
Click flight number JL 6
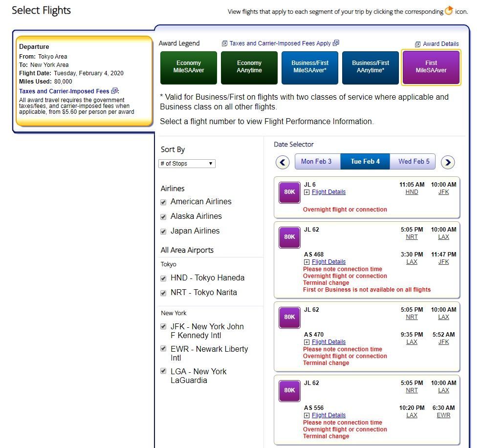tap(310, 185)
